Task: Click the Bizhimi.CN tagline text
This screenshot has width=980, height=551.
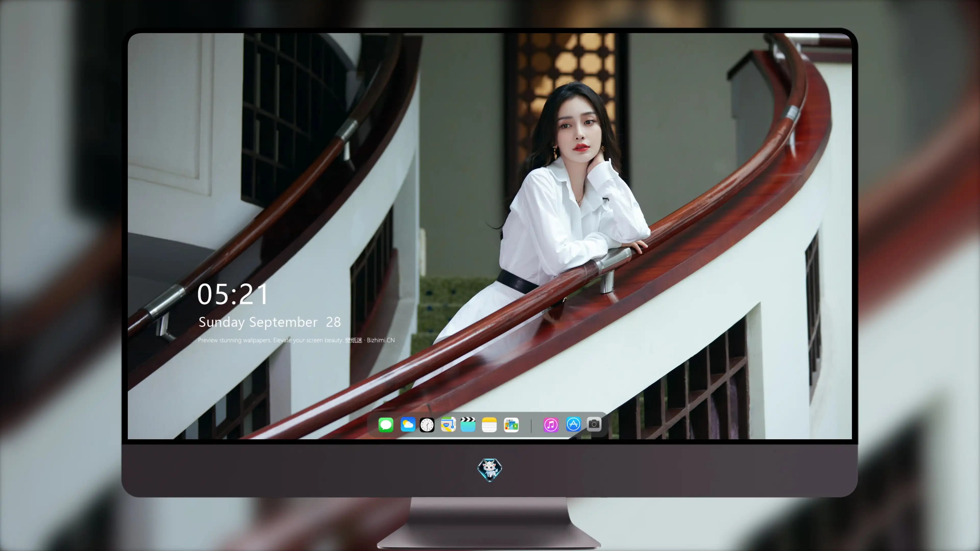Action: (x=296, y=340)
